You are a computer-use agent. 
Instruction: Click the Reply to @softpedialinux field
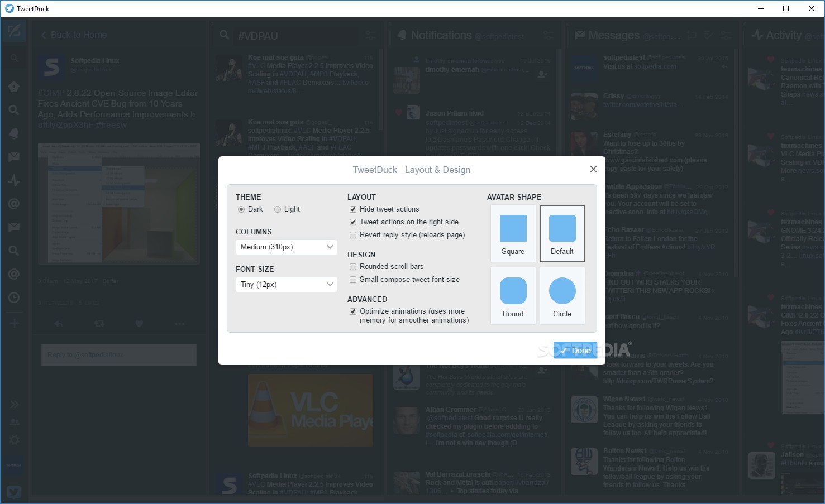click(x=119, y=354)
